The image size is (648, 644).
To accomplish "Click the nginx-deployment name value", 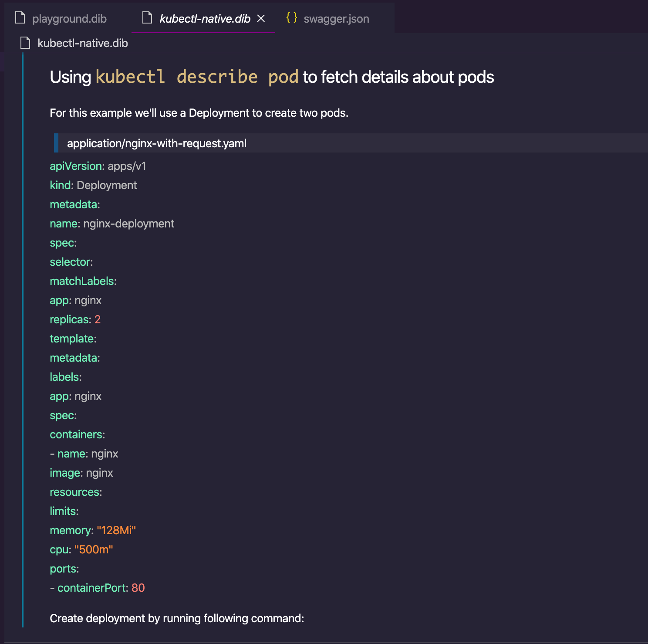I will [128, 223].
